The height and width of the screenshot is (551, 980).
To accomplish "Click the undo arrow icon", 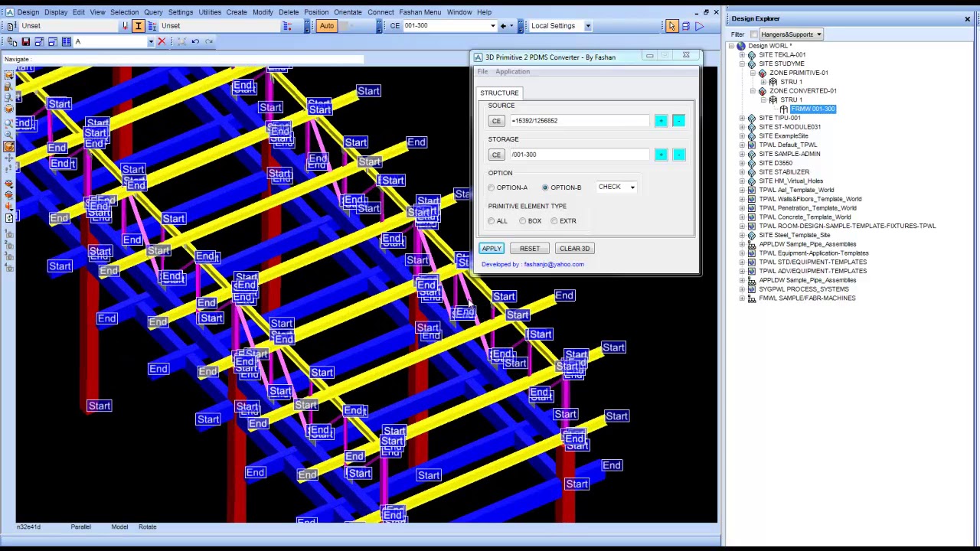I will point(195,41).
